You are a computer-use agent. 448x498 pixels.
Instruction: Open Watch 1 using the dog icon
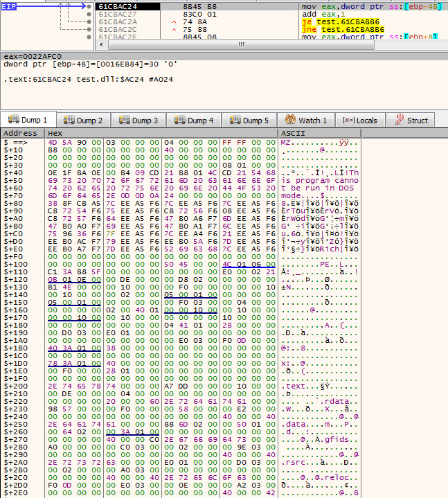coord(289,121)
